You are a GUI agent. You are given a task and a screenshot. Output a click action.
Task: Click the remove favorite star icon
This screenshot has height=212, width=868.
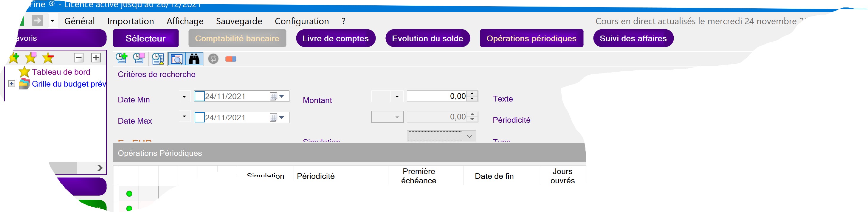click(48, 58)
